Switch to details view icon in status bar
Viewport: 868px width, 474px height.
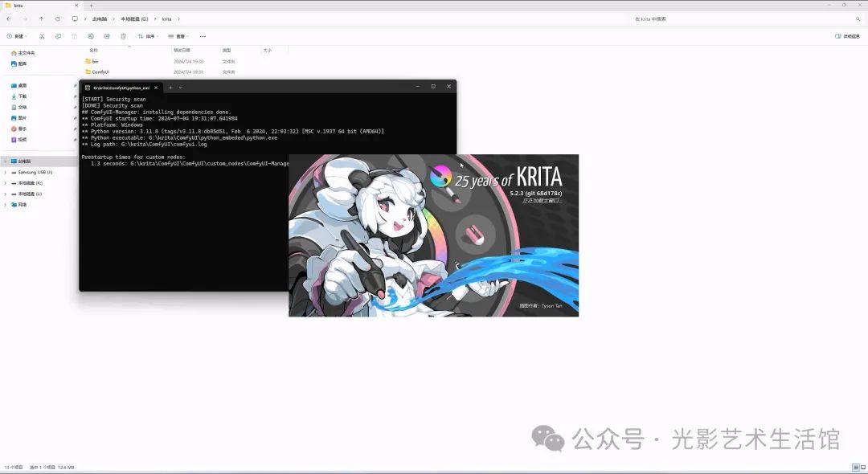(856, 468)
